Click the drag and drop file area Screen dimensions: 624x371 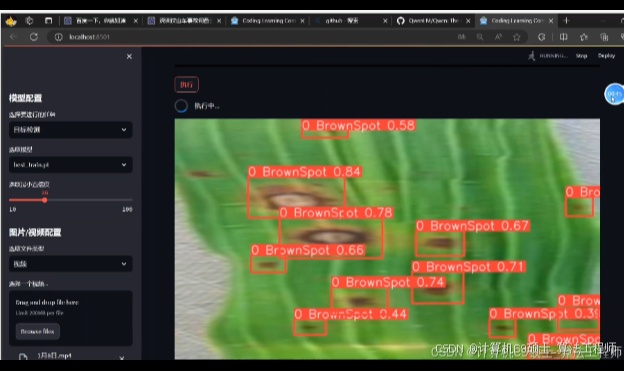pyautogui.click(x=70, y=318)
